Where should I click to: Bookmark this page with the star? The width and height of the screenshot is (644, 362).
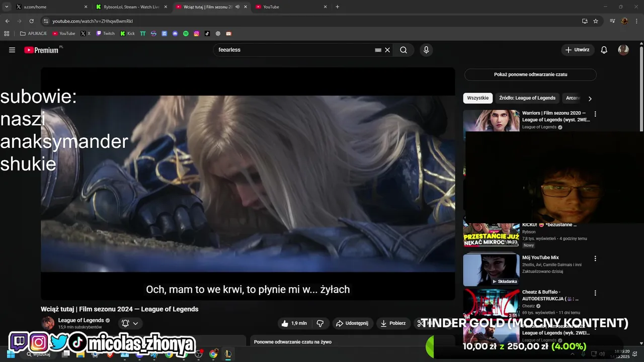pyautogui.click(x=596, y=21)
